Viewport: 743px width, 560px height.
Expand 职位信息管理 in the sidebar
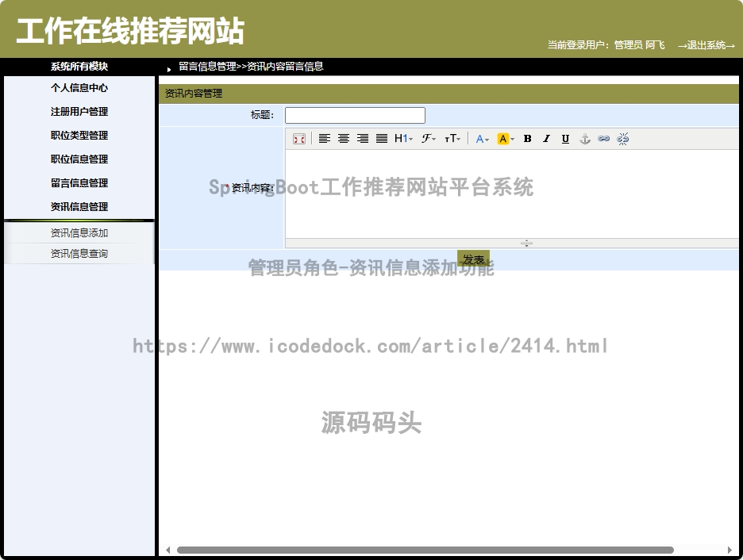(79, 159)
